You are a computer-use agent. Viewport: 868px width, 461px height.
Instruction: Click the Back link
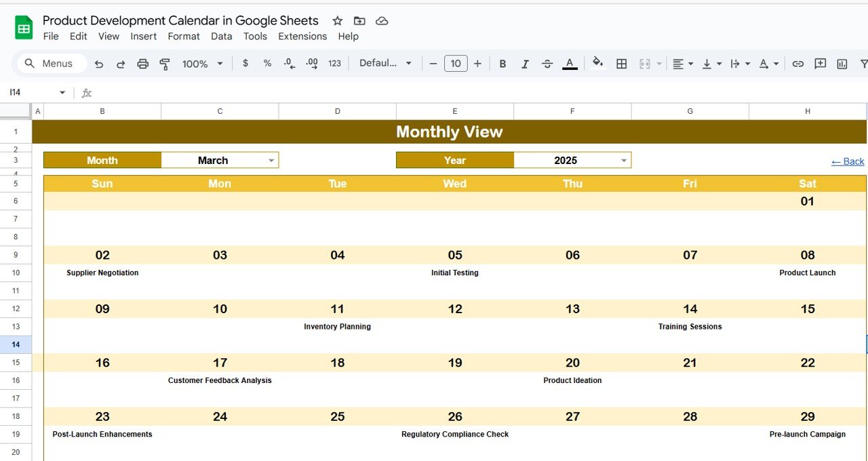point(848,161)
